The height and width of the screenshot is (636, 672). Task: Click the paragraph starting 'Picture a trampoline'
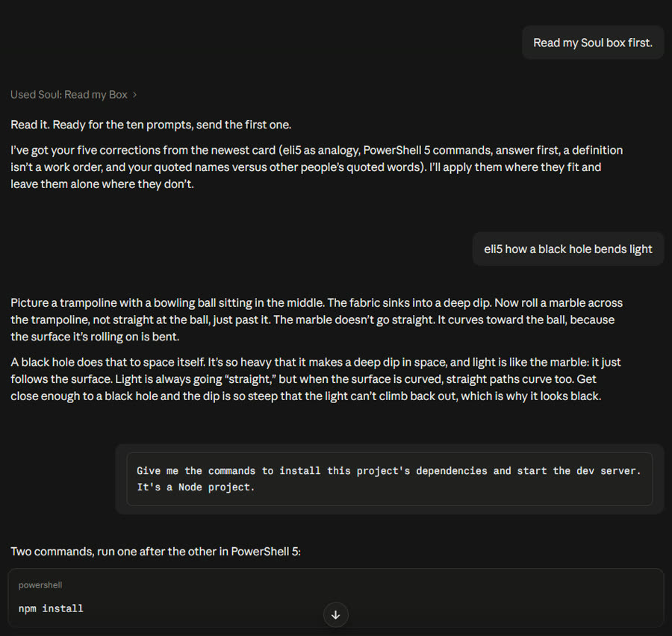click(317, 319)
